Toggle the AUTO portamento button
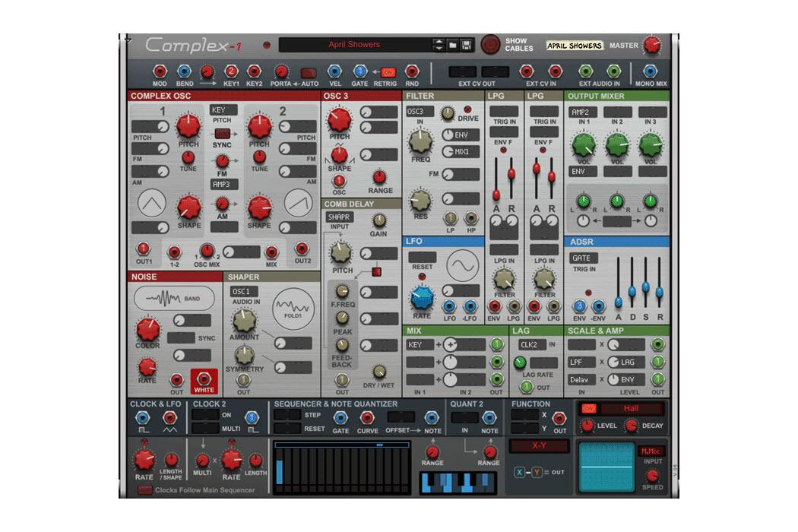798x532 pixels. pos(309,73)
